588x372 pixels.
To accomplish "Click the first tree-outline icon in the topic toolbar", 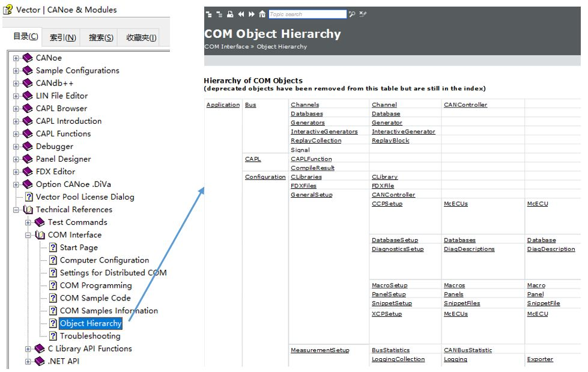I will coord(208,14).
